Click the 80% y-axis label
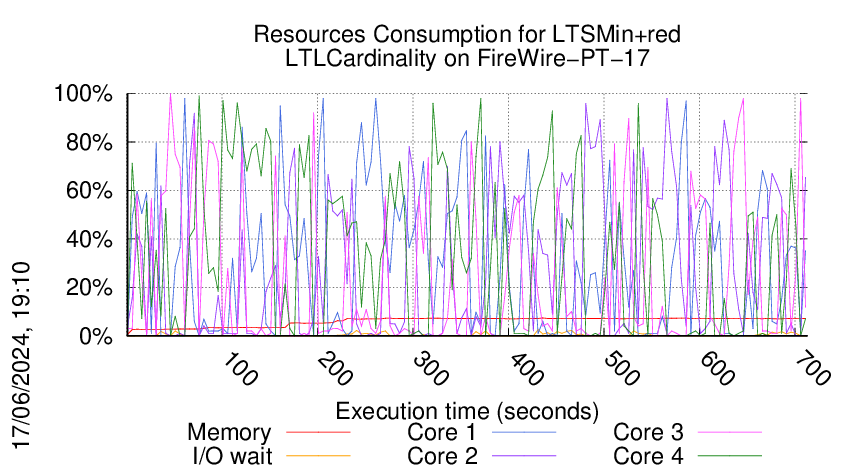This screenshot has height=475, width=850. tap(89, 143)
